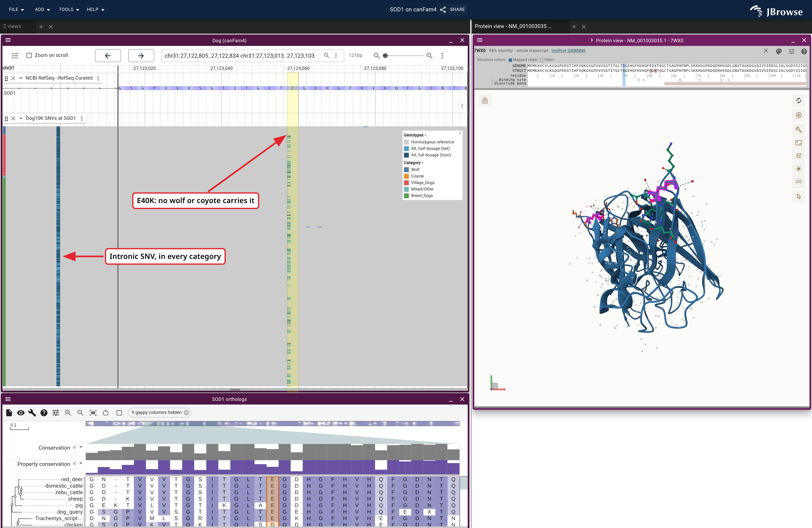Open color palette icon in protein view header
This screenshot has width=812, height=528.
[x=779, y=51]
